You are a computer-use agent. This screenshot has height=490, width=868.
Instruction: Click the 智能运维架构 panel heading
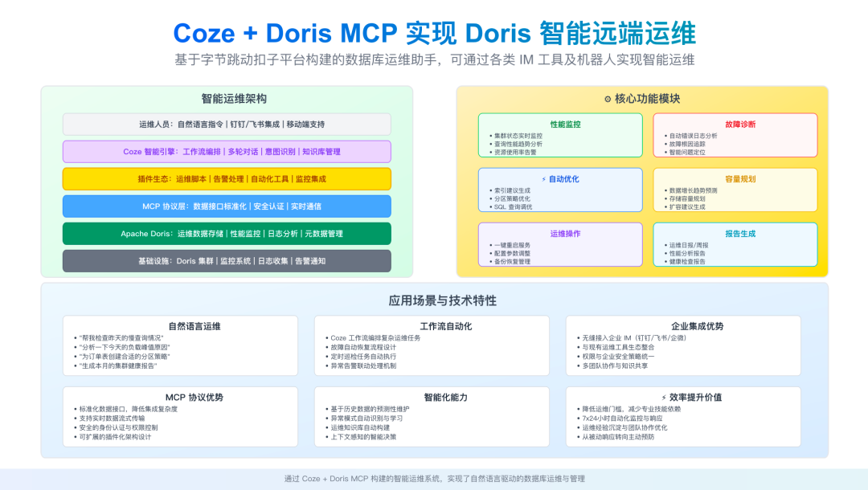234,99
